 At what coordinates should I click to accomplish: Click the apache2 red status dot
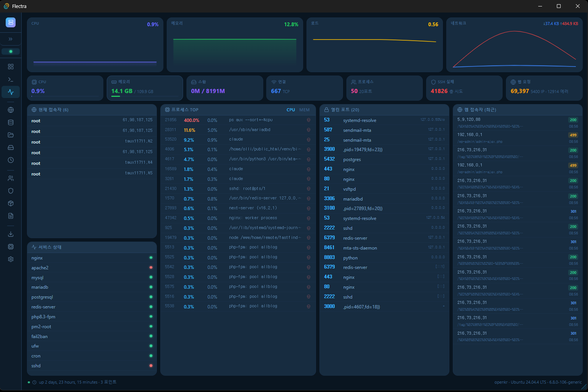click(151, 267)
